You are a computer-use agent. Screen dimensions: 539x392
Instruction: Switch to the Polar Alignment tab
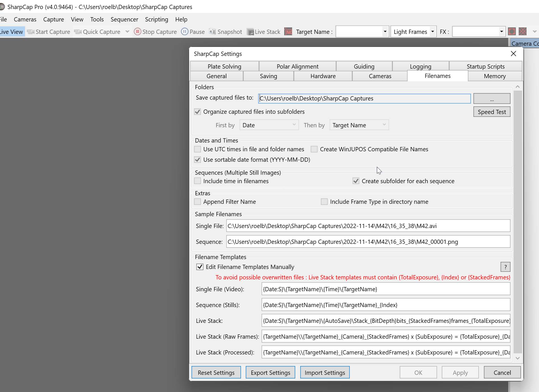[x=297, y=66]
